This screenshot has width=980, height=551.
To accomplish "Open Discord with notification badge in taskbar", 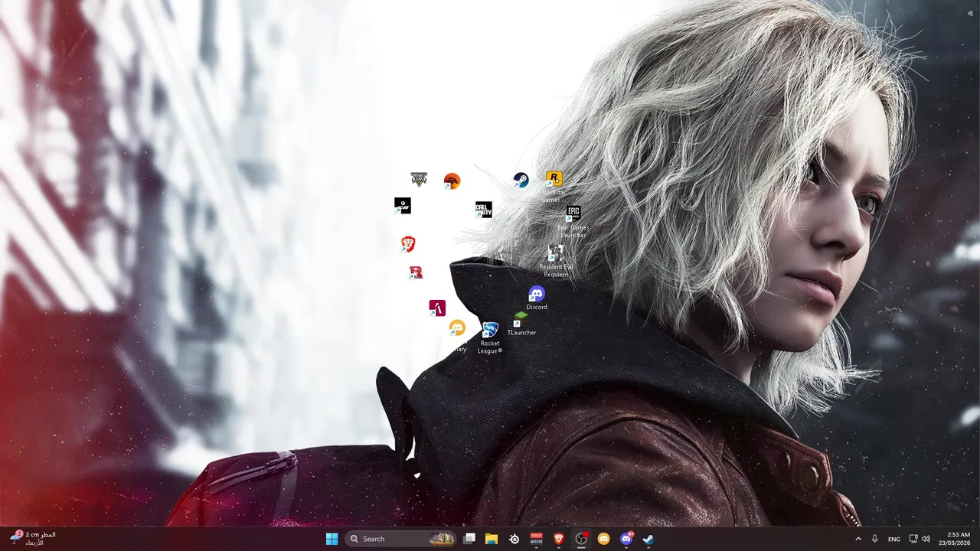I will click(626, 539).
